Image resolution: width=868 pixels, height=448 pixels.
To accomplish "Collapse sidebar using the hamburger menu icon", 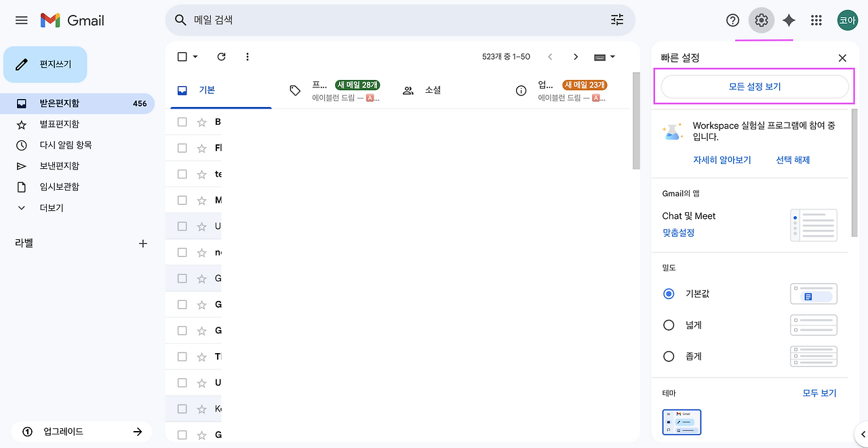I will coord(20,20).
